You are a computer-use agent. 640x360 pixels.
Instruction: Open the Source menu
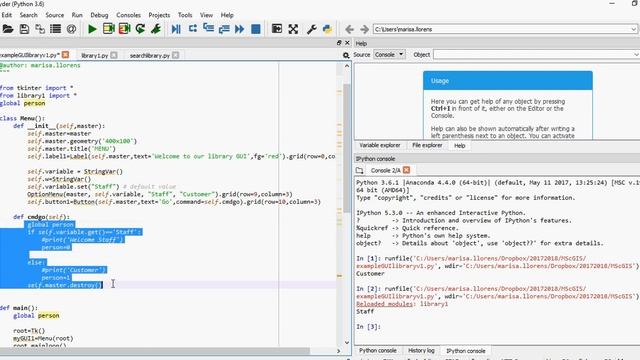point(55,15)
